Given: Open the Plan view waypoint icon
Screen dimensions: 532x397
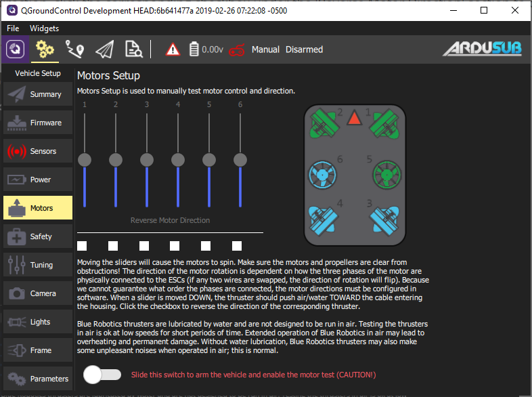Looking at the screenshot, I should [74, 49].
